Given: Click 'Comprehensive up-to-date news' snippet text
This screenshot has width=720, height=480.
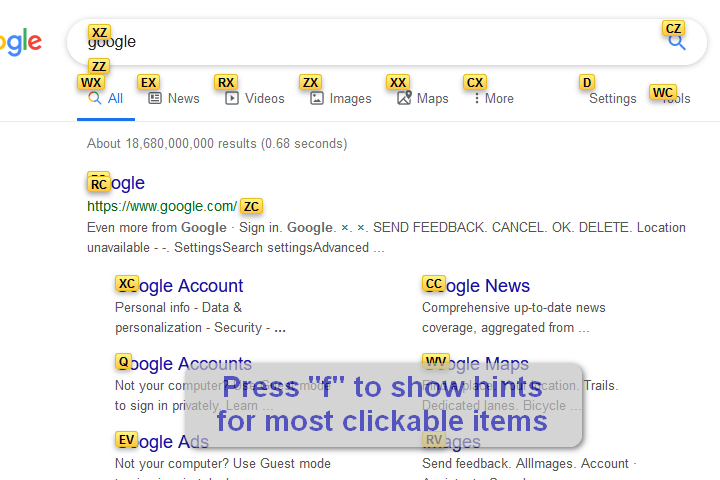Looking at the screenshot, I should pyautogui.click(x=514, y=307).
